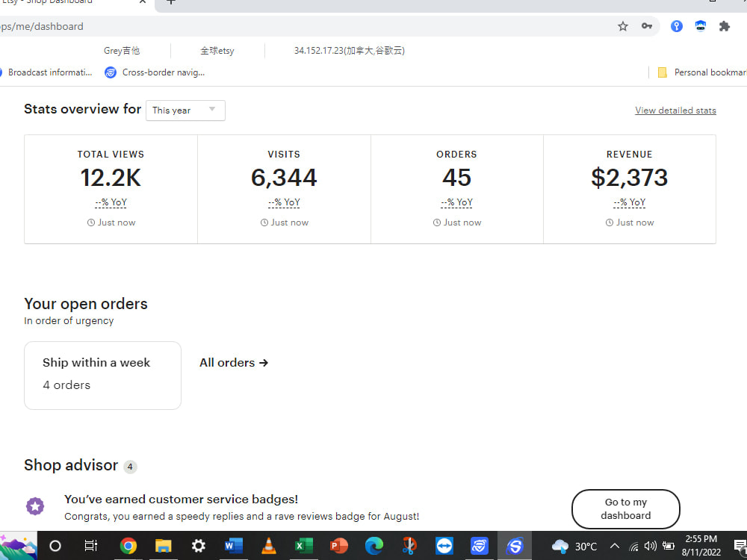Click the clock icon under Revenue
The height and width of the screenshot is (560, 747).
point(610,223)
